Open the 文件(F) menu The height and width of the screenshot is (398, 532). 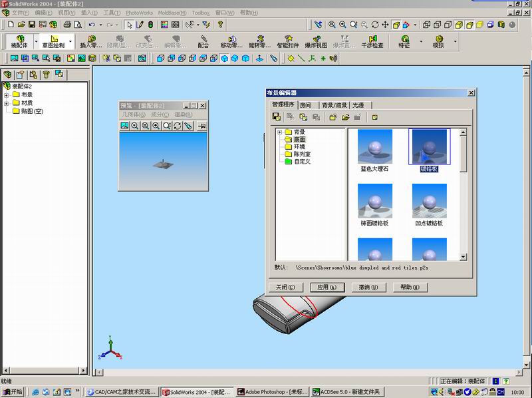pos(21,13)
